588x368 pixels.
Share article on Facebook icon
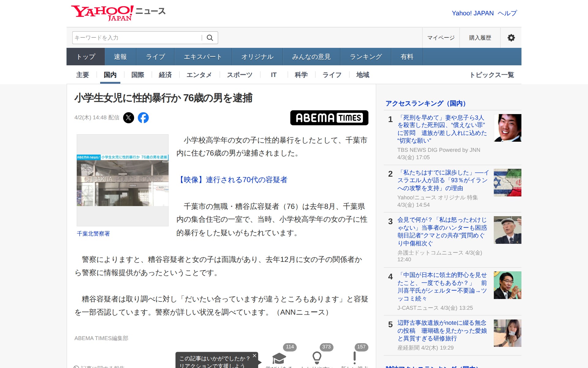[x=143, y=118]
